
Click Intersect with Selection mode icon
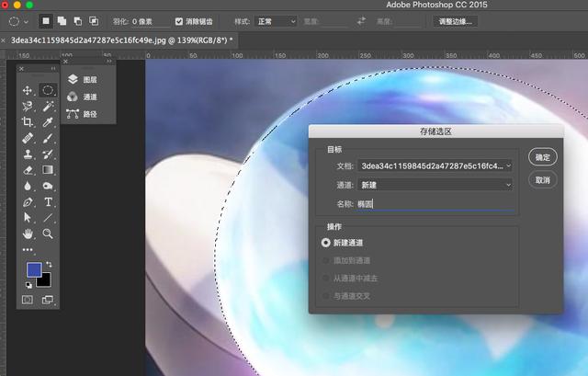coord(94,21)
